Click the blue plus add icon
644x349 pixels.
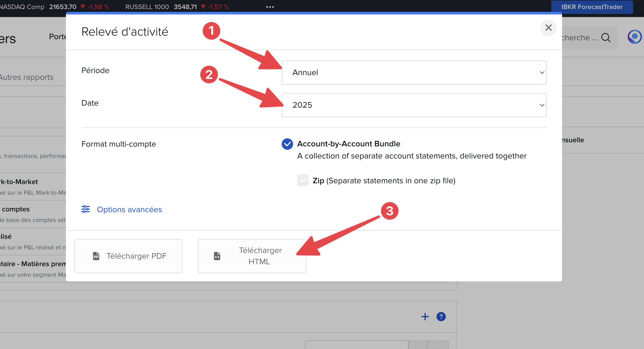[425, 316]
